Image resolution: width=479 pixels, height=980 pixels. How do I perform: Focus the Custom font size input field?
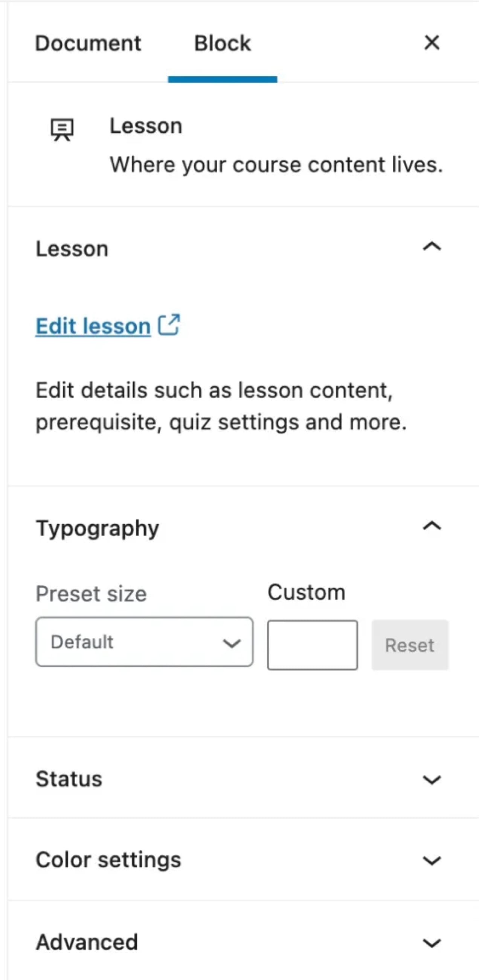click(312, 645)
